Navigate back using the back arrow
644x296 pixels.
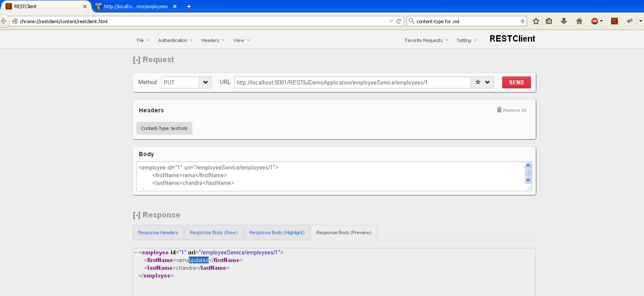4,21
